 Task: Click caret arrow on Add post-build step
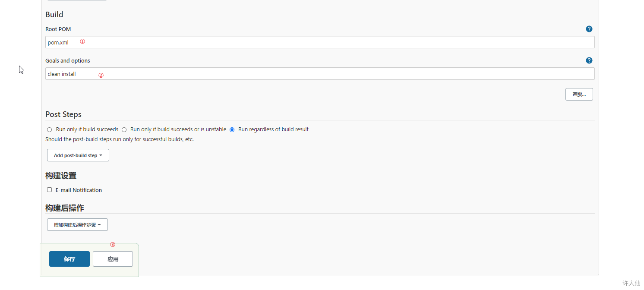pyautogui.click(x=101, y=155)
